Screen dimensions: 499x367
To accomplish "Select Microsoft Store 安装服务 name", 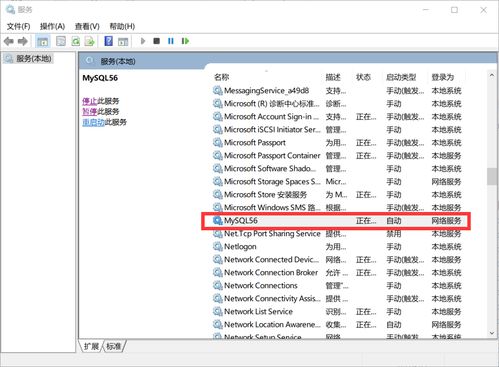I will 265,195.
